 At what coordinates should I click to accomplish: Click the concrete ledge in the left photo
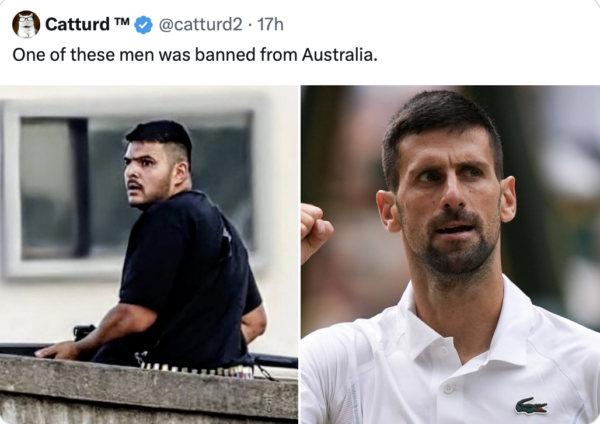click(x=149, y=390)
